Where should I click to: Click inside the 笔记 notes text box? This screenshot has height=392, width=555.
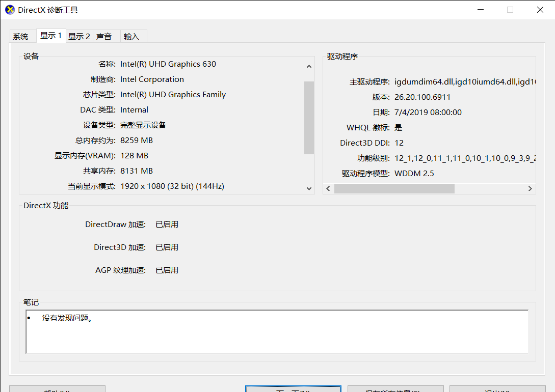click(277, 331)
